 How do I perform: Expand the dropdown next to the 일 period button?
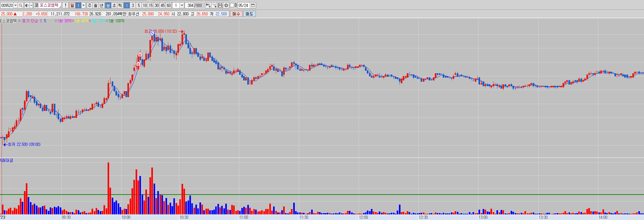84,5
